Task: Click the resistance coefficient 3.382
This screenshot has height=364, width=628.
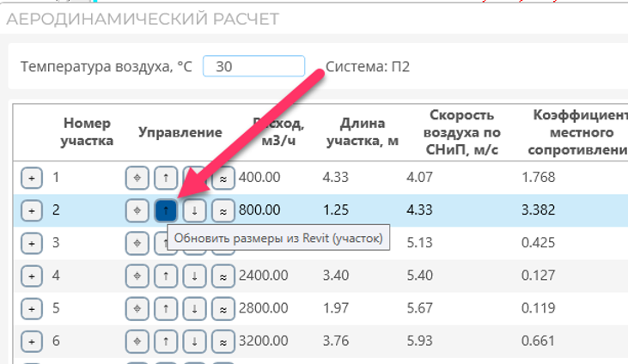Action: 539,209
